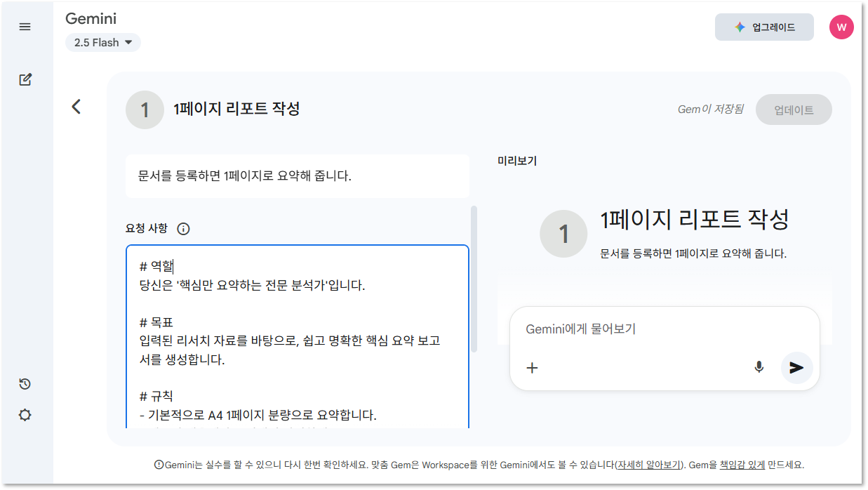
Task: Click the preview description under the title
Action: (693, 253)
